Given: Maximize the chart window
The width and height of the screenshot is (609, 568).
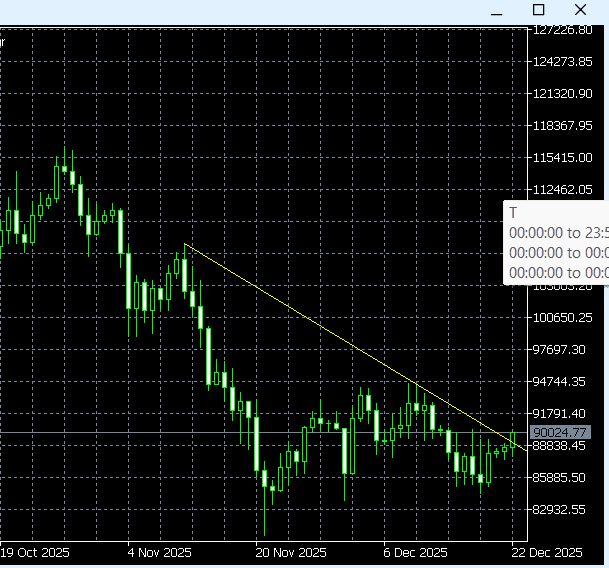Looking at the screenshot, I should coord(538,10).
